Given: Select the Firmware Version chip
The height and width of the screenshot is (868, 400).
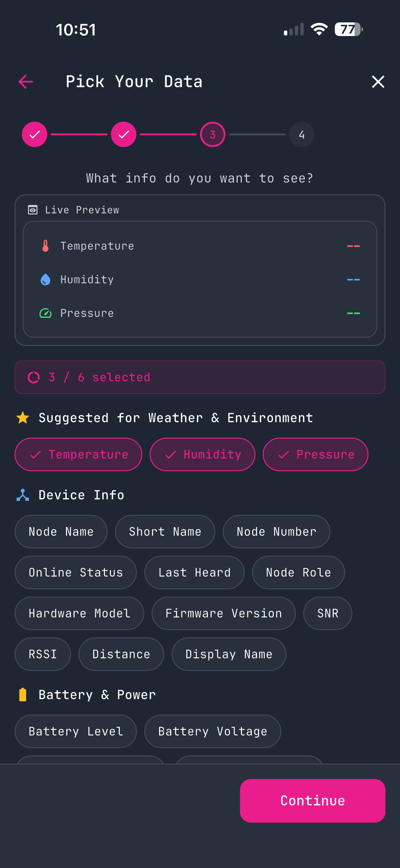Looking at the screenshot, I should (x=224, y=613).
